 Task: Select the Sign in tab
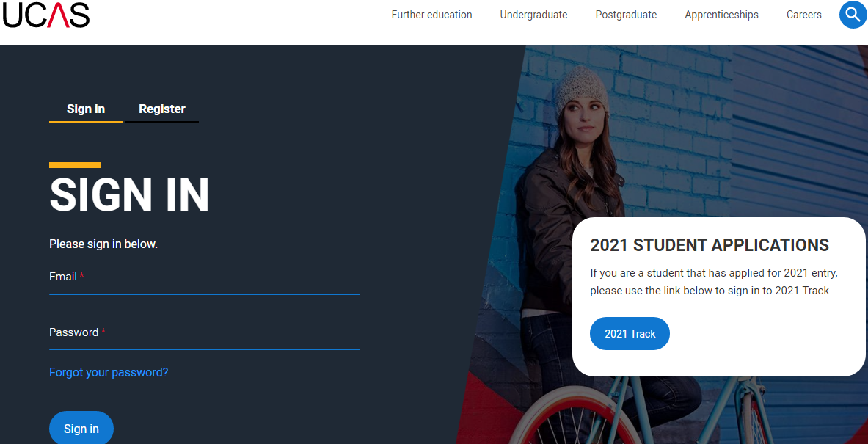point(86,109)
